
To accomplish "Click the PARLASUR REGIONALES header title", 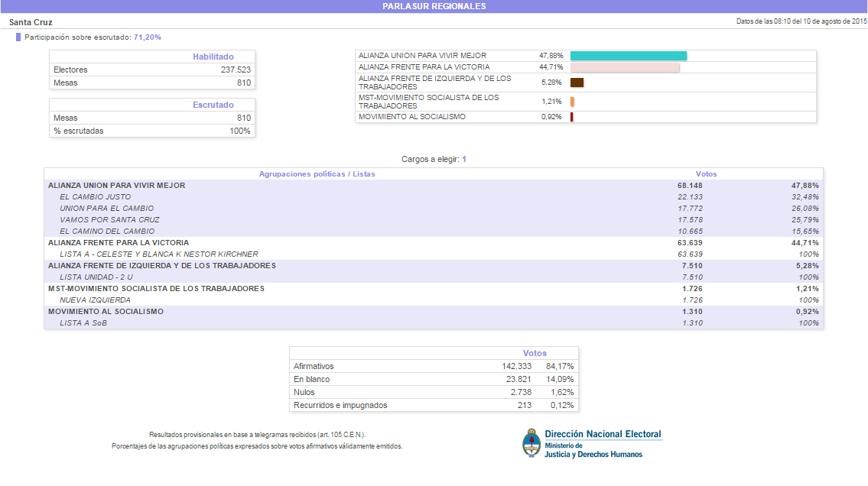I will [434, 6].
